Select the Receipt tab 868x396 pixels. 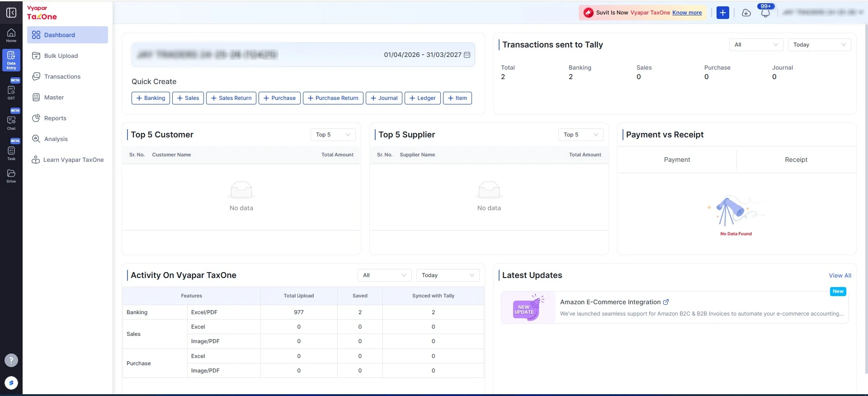796,160
